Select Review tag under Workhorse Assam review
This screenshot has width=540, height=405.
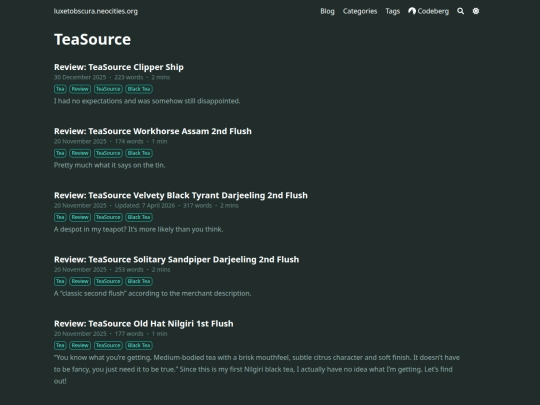[80, 153]
